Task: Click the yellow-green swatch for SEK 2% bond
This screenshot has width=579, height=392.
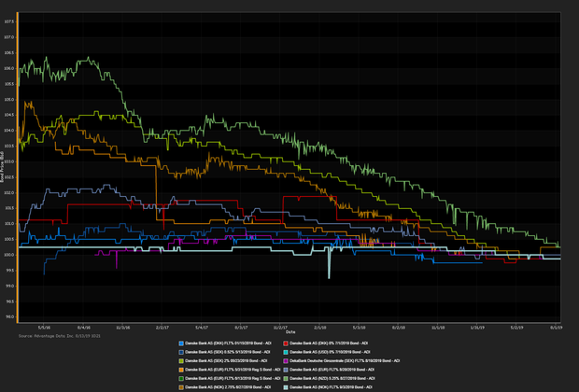Action: point(181,361)
